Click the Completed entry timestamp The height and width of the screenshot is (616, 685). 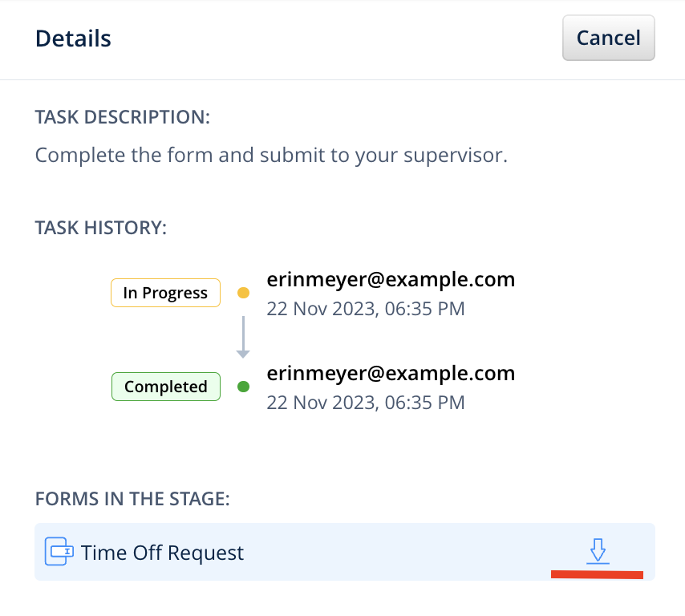click(366, 402)
